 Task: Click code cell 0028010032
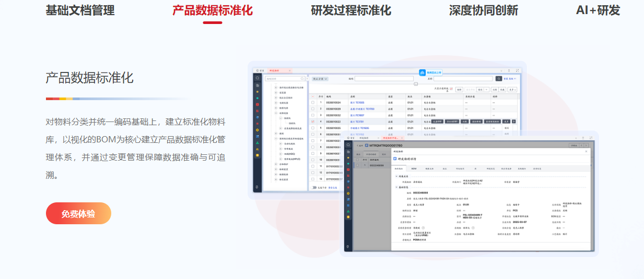tap(333, 115)
